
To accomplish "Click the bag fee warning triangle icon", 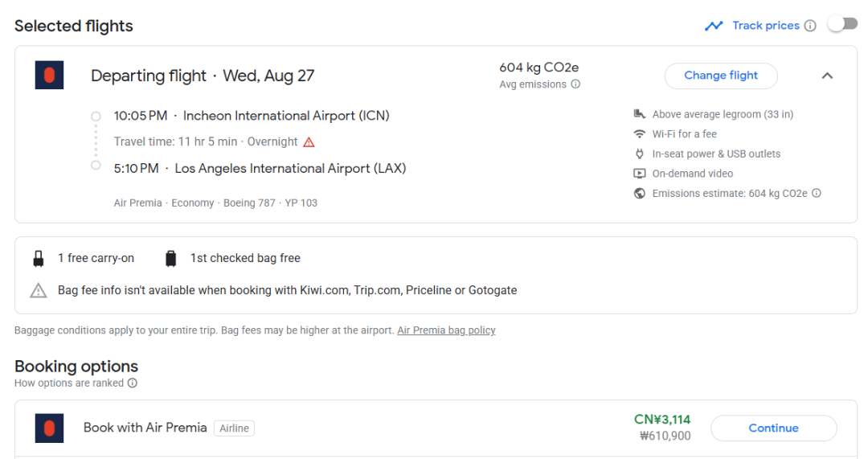I will [x=39, y=290].
